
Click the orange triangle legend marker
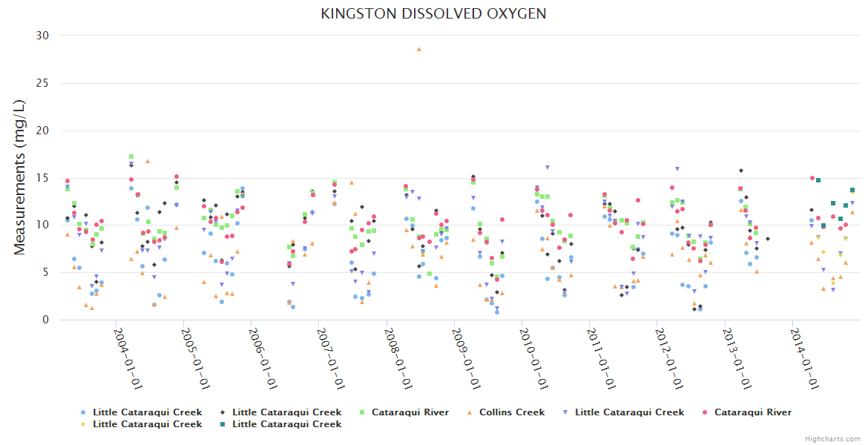[470, 412]
